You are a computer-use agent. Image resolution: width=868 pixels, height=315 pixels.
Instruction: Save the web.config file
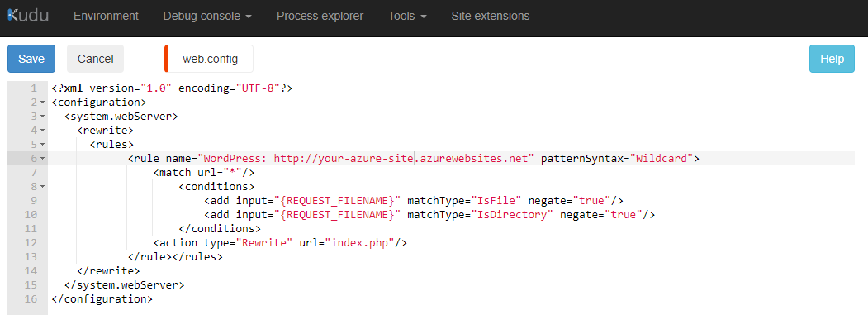31,59
